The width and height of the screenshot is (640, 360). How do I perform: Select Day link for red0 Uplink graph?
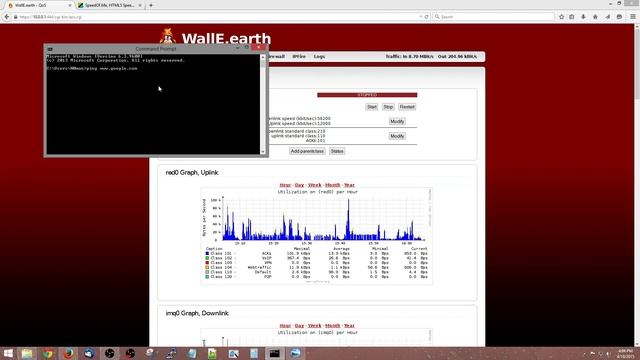coord(300,185)
